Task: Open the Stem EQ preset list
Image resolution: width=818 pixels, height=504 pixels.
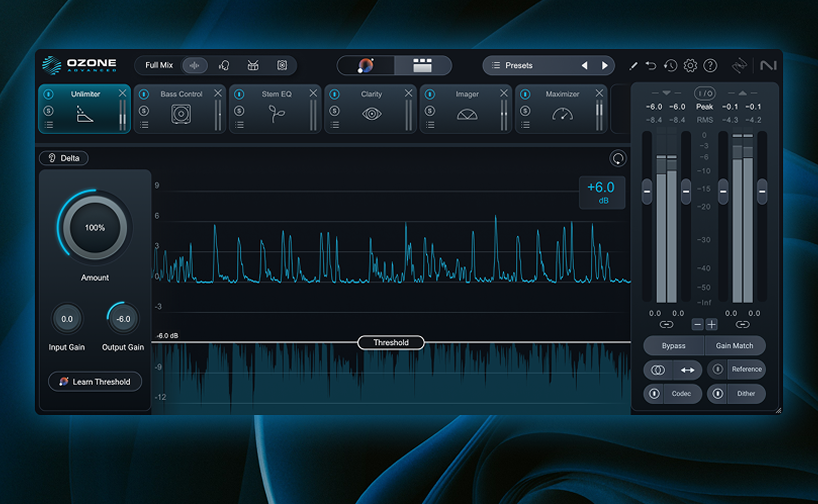Action: (239, 125)
